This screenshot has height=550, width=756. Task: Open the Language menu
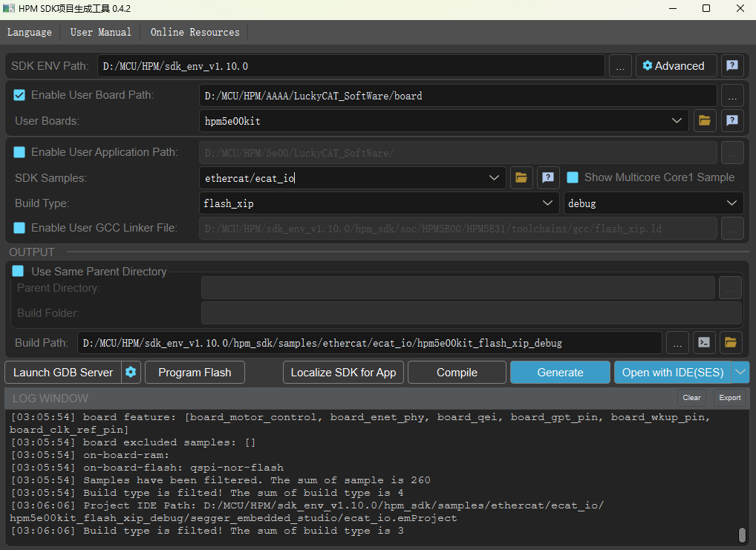click(x=30, y=32)
